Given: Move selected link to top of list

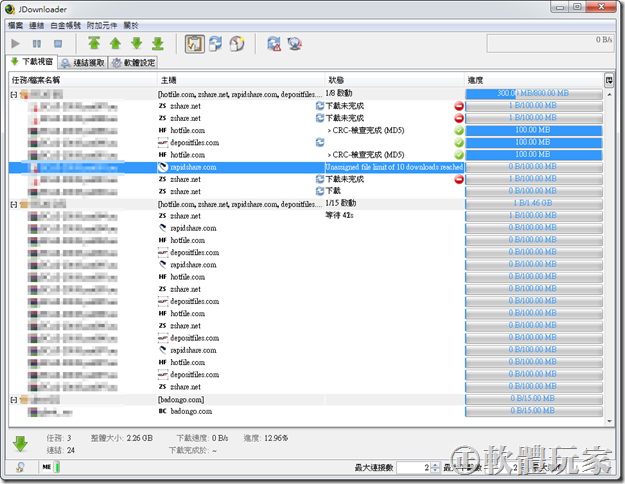Looking at the screenshot, I should (x=94, y=43).
